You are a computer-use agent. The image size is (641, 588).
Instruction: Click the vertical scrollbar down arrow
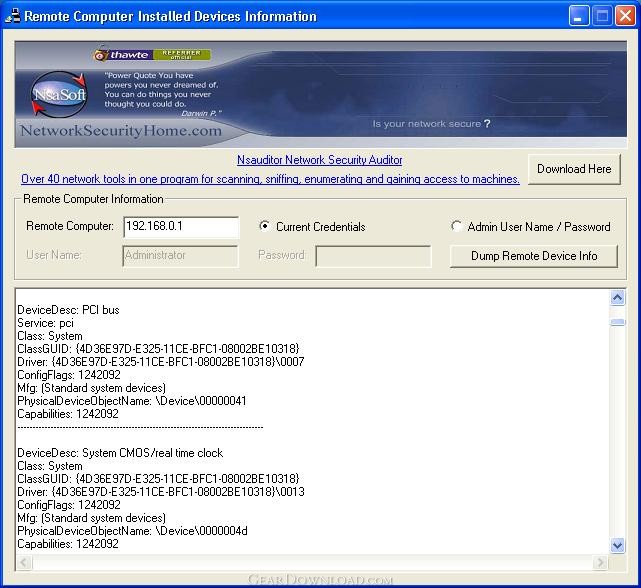(617, 545)
